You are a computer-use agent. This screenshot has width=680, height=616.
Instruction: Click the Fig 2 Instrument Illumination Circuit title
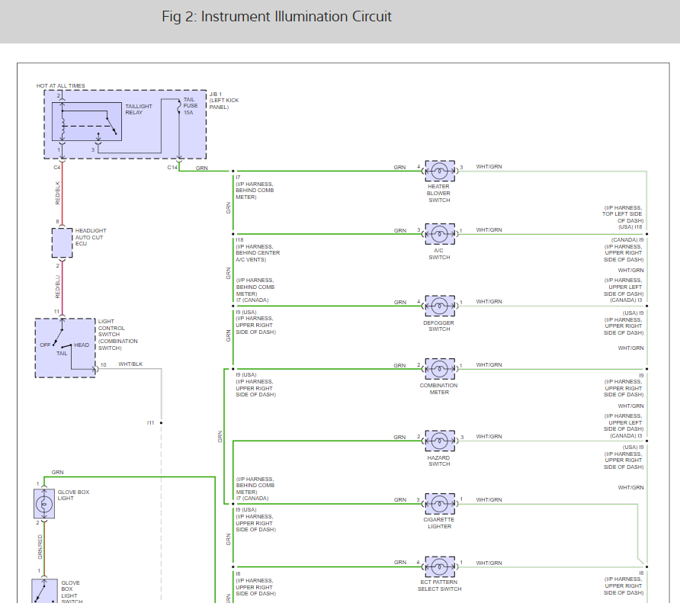277,17
